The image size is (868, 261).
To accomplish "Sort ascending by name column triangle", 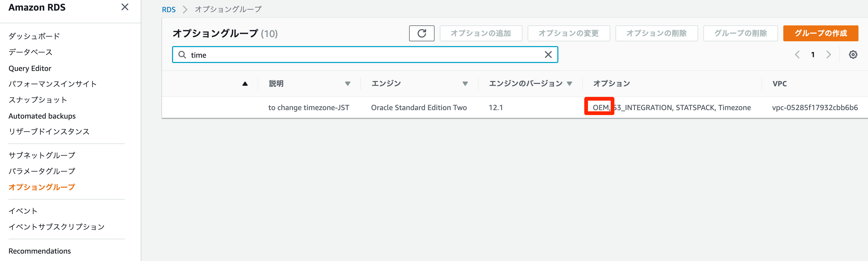I will [245, 84].
